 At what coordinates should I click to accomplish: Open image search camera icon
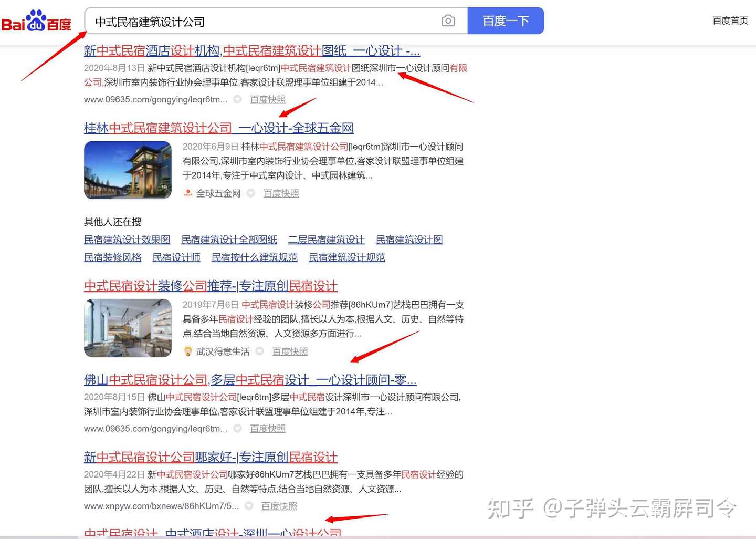coord(448,21)
